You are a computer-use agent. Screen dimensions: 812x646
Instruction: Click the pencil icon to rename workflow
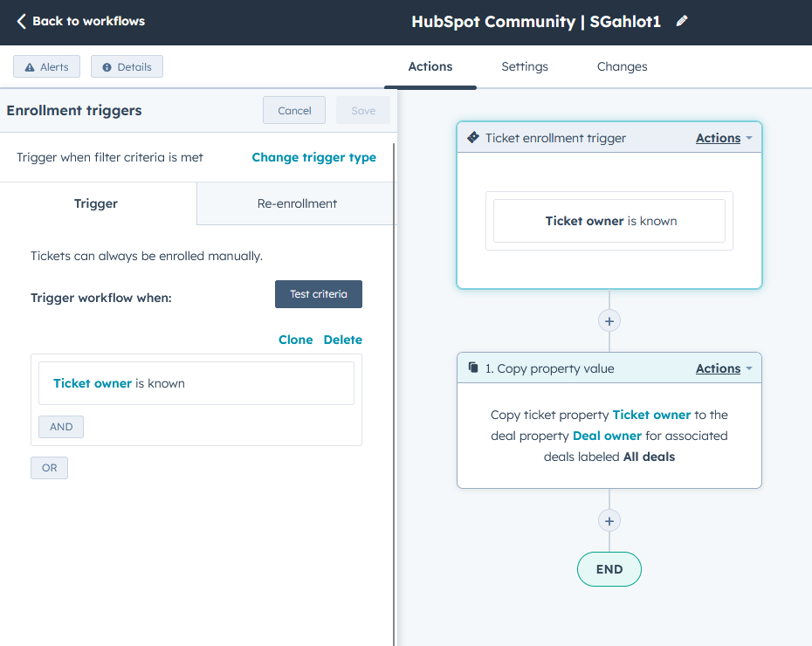681,22
